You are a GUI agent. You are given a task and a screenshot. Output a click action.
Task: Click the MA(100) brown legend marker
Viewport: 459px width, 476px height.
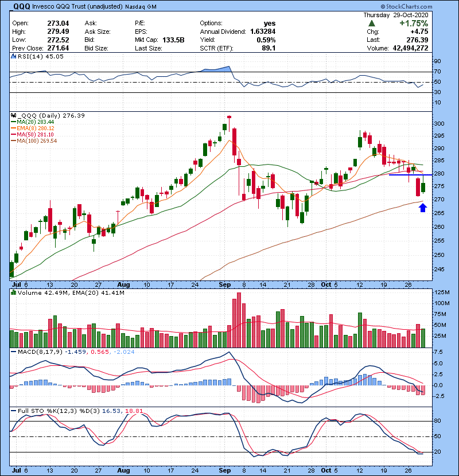tap(13, 141)
